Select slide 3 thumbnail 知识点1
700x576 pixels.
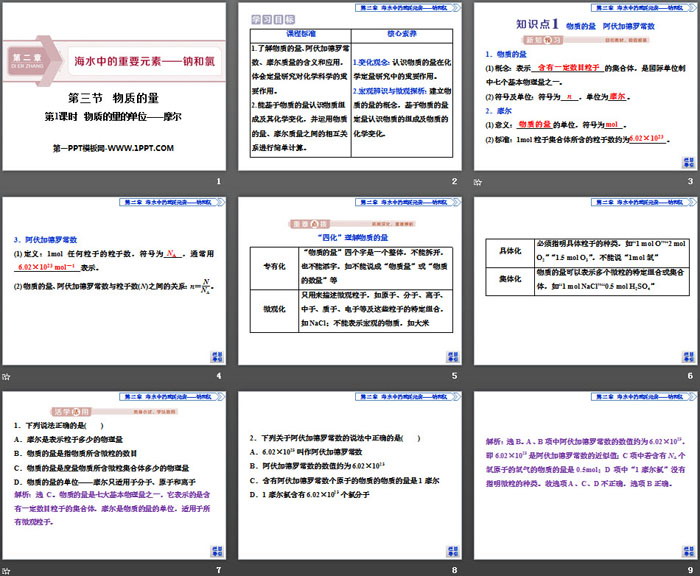pyautogui.click(x=586, y=86)
